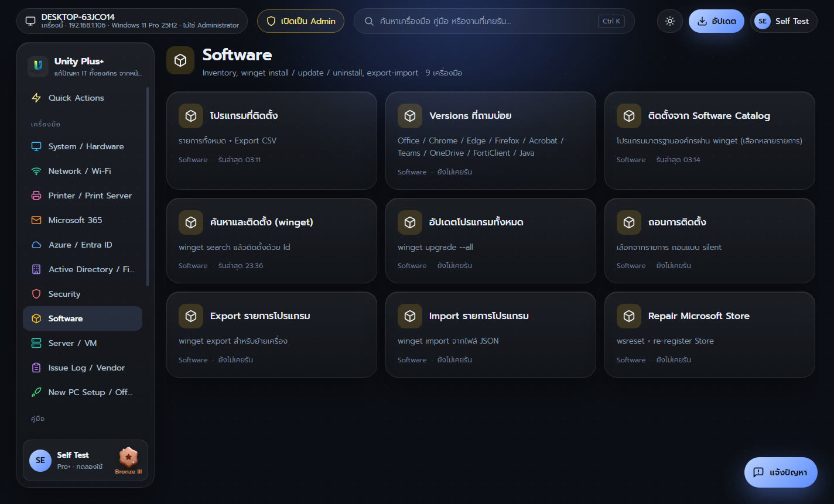The image size is (834, 504).
Task: Click the Quick Actions lightning icon
Action: click(x=36, y=98)
